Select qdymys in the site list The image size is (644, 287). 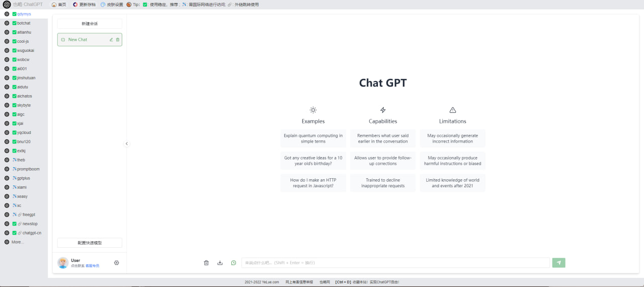tap(24, 14)
